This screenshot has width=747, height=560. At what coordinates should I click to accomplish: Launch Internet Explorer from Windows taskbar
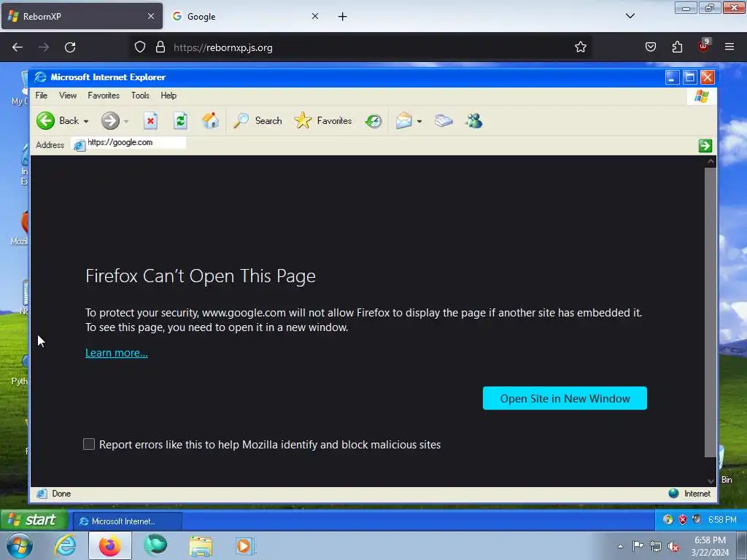(65, 545)
